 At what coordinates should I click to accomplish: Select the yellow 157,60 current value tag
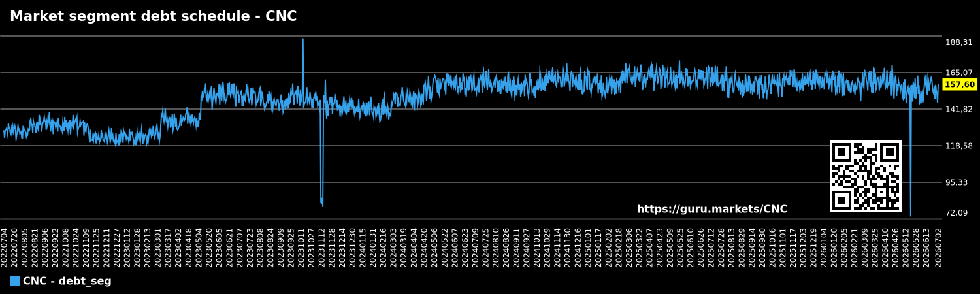pyautogui.click(x=960, y=84)
